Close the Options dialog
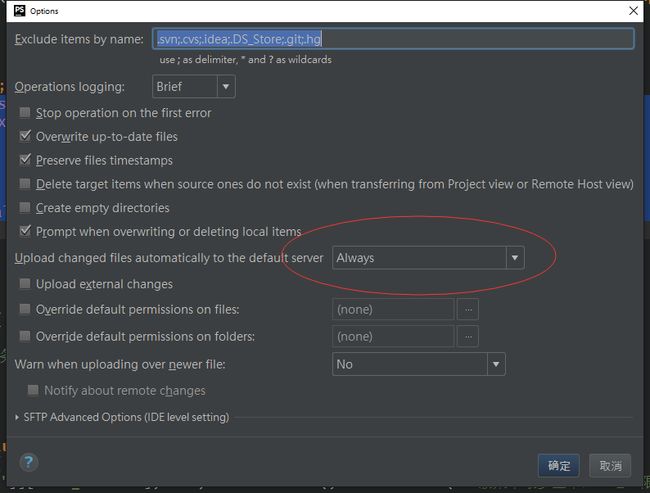 click(633, 11)
